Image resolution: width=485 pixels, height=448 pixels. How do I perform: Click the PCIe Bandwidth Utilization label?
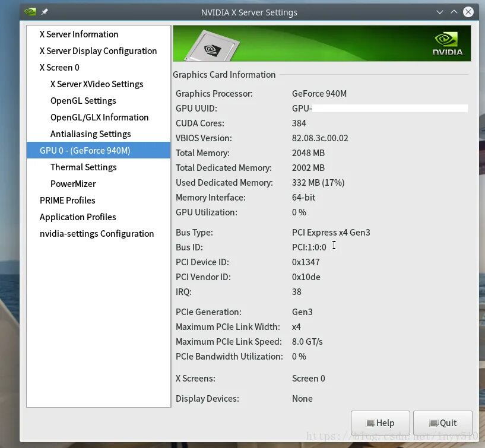click(x=229, y=356)
